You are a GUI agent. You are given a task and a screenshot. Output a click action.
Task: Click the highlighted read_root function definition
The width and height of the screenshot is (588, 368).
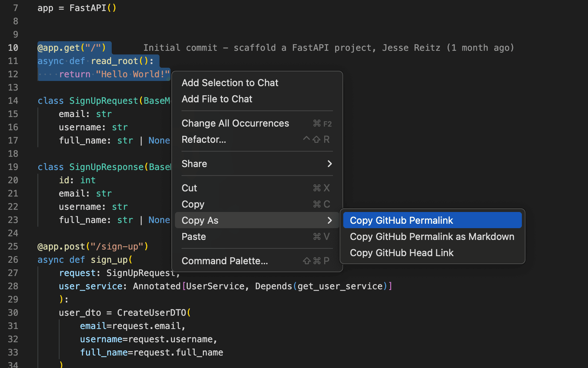click(118, 61)
